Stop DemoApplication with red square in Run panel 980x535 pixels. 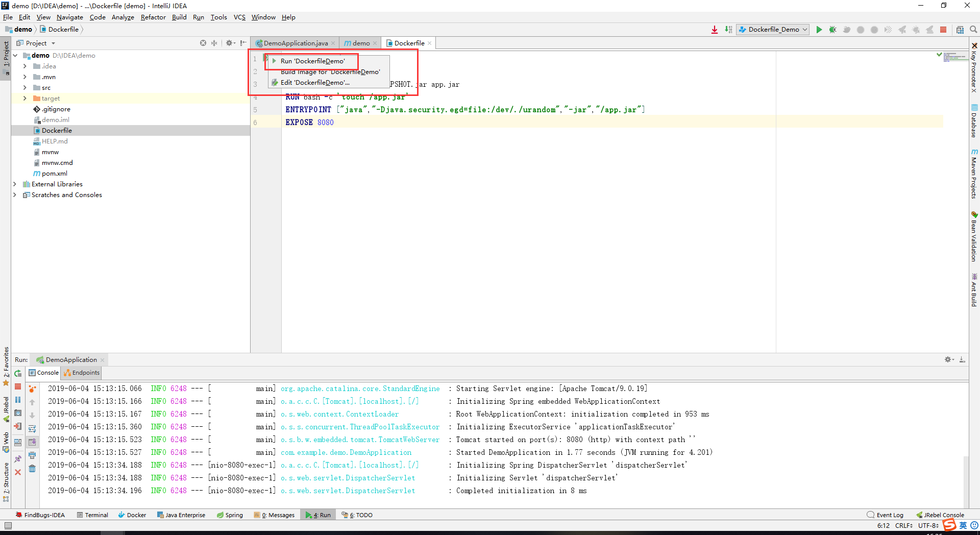coord(18,386)
